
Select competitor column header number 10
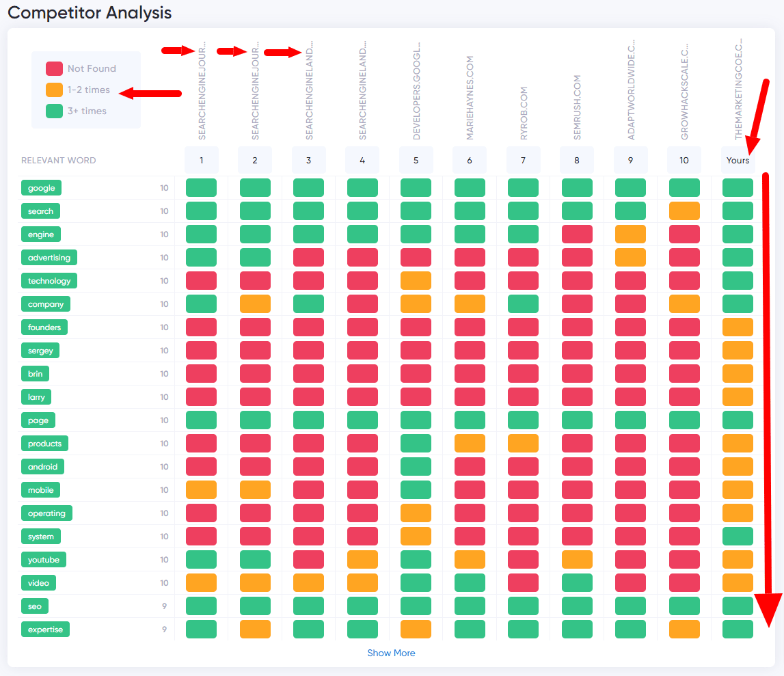684,160
